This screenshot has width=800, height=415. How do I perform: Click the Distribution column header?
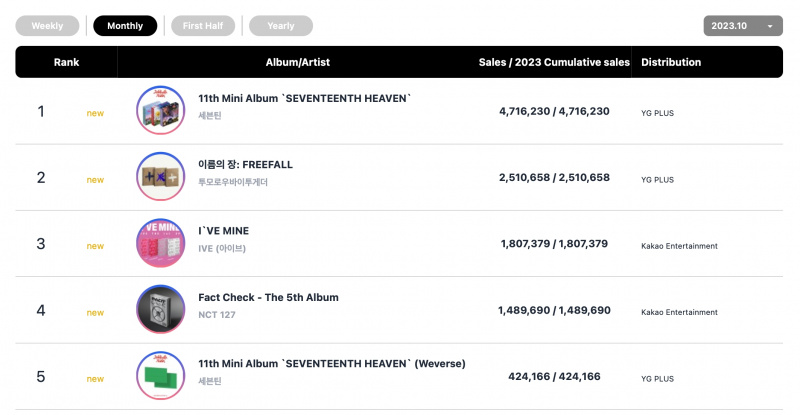pos(671,62)
